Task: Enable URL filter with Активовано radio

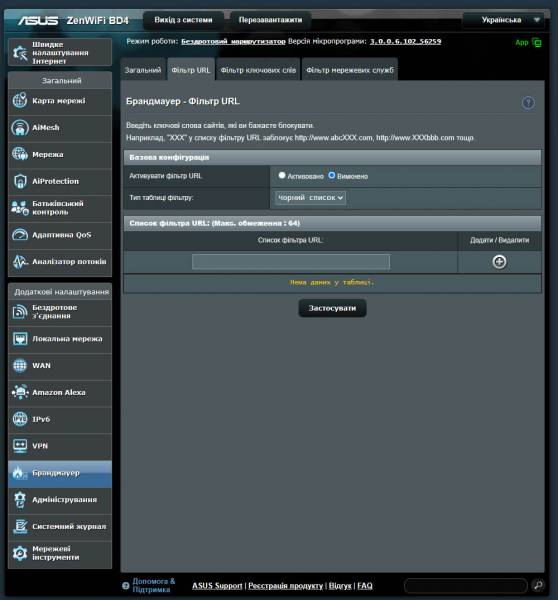Action: tap(282, 175)
